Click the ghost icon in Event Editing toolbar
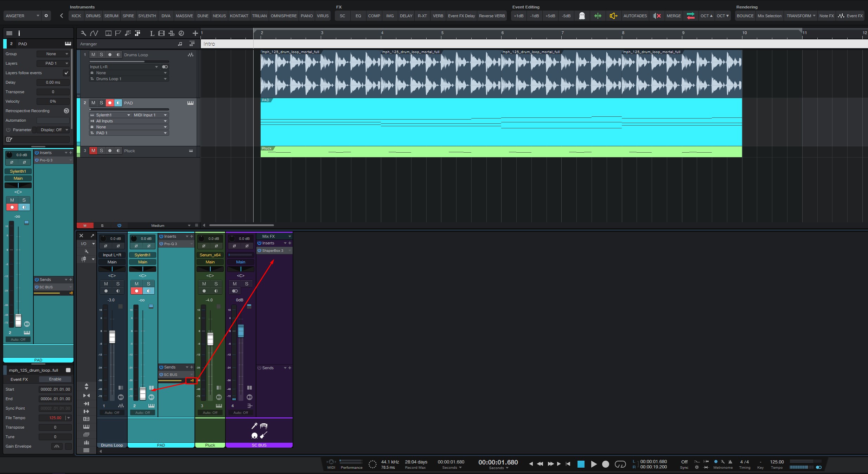Screen dimensions: 868x474 pos(582,16)
